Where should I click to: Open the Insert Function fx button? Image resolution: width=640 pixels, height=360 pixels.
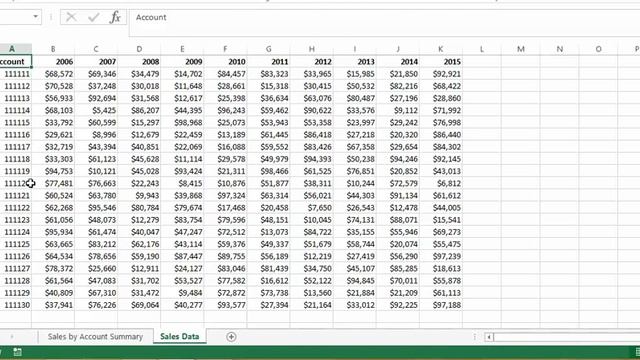click(115, 17)
